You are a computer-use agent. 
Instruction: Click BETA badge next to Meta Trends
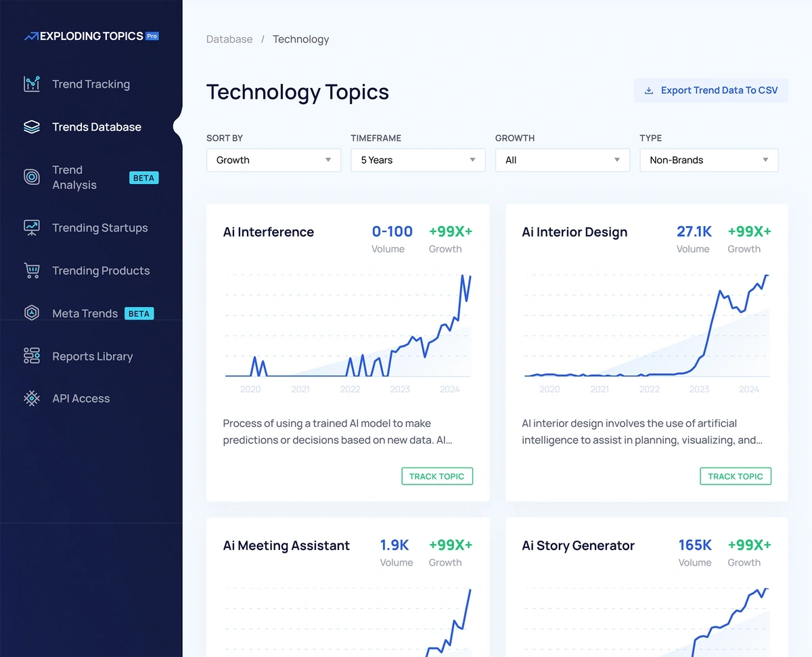point(139,313)
